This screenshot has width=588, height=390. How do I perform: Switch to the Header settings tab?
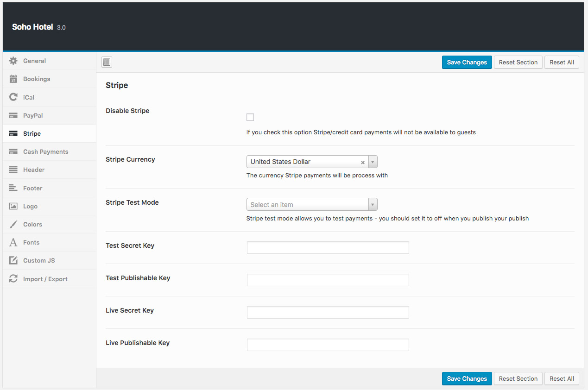tap(34, 170)
